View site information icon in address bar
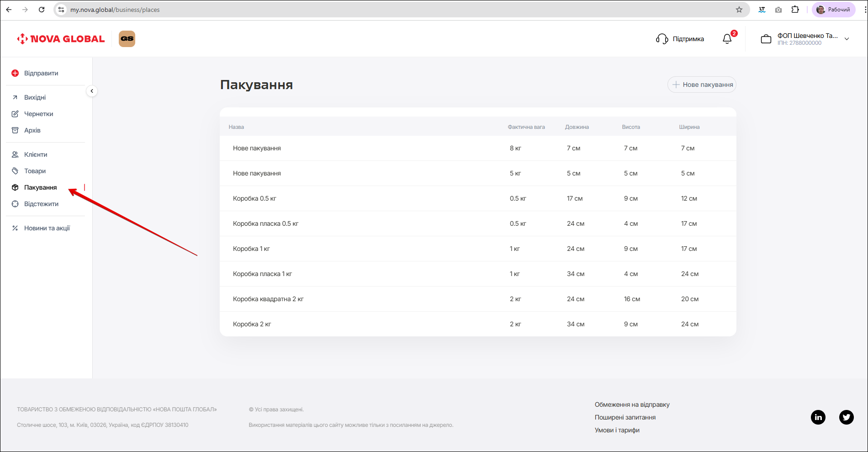 (x=61, y=10)
